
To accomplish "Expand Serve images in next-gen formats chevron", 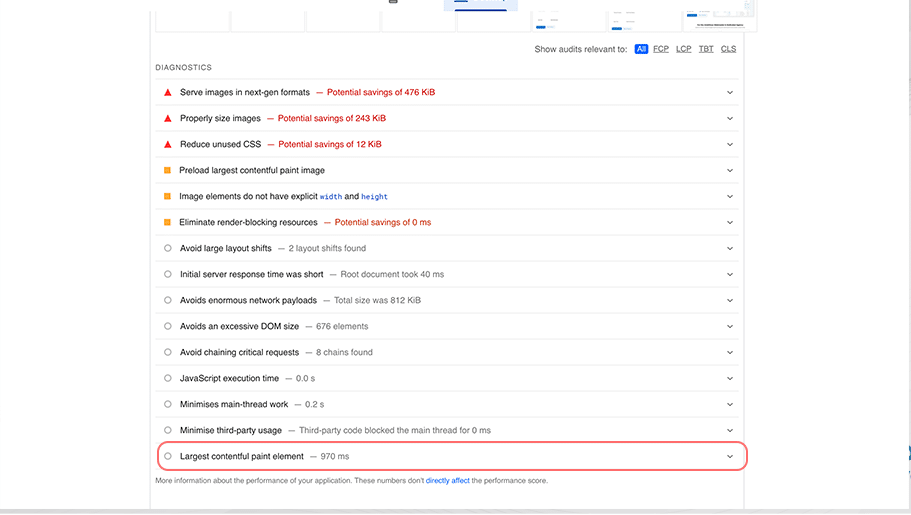I will click(x=730, y=92).
